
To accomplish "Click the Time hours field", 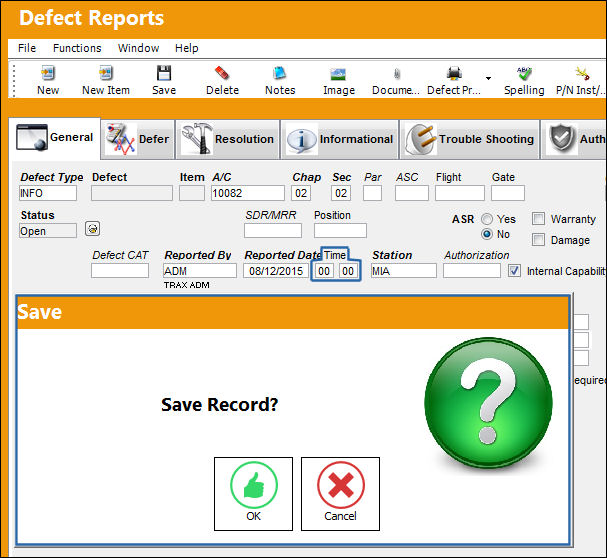I will pyautogui.click(x=324, y=271).
